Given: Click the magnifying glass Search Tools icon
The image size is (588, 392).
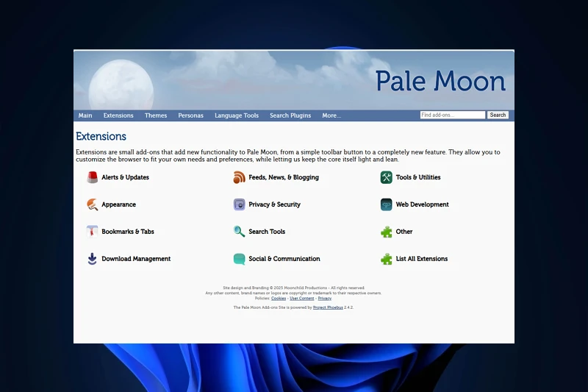Looking at the screenshot, I should point(240,232).
